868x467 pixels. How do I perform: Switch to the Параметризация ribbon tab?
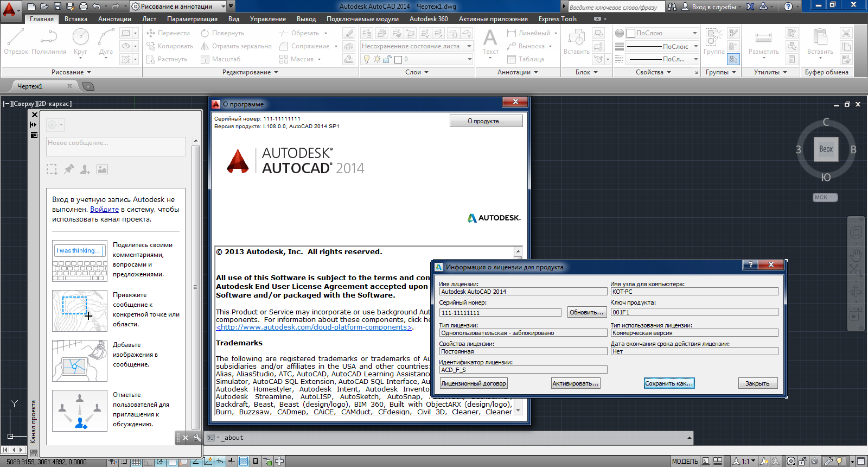(x=192, y=19)
